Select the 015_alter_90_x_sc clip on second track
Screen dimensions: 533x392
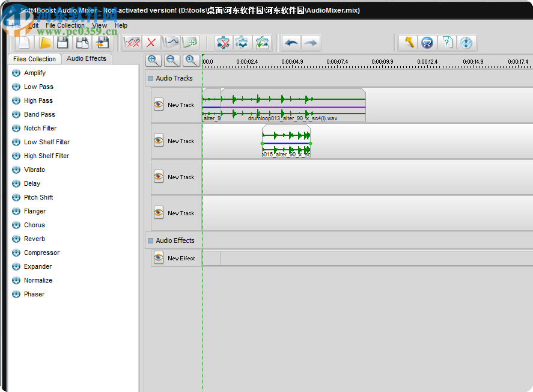[x=286, y=141]
